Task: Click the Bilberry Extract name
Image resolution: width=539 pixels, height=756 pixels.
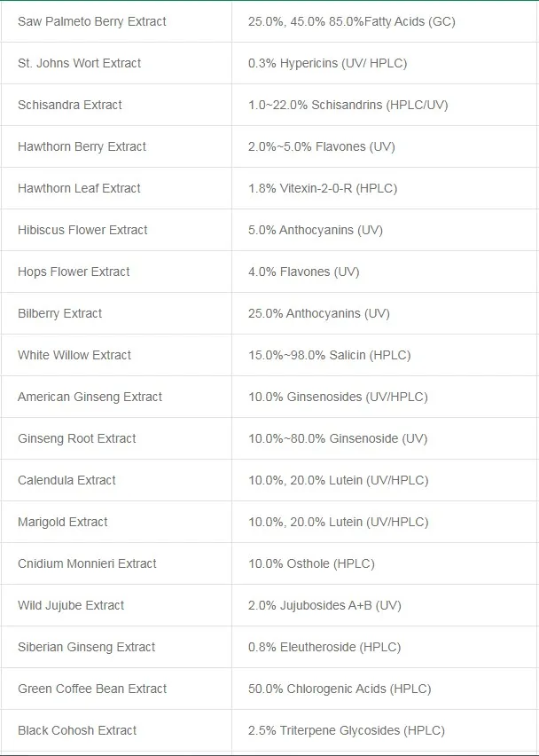Action: coord(59,313)
